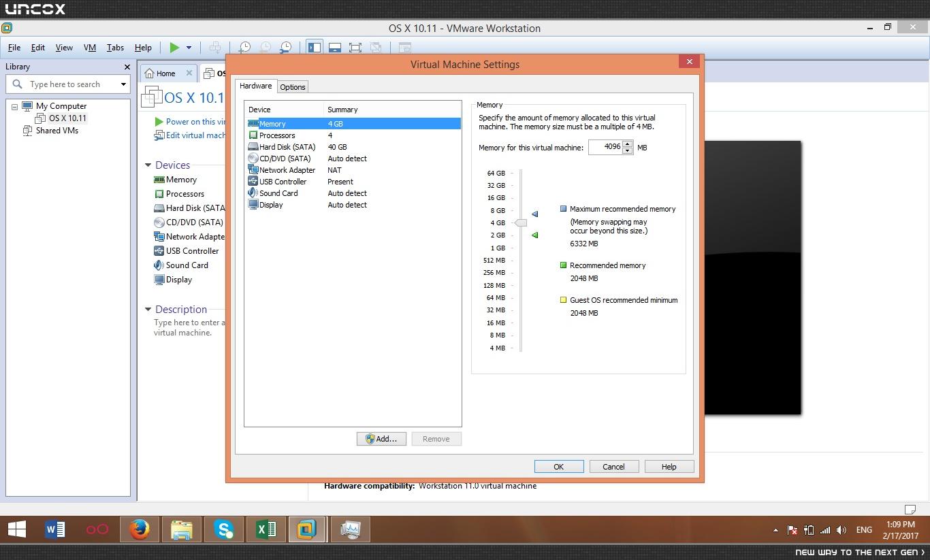Click the Device column header in settings list
Screen dimensions: 930x560
pos(284,110)
